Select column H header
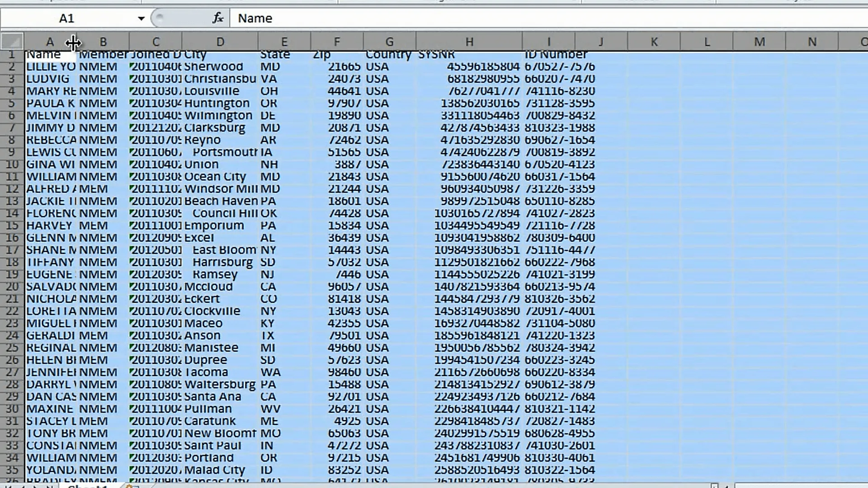Viewport: 868px width, 488px height. click(x=469, y=42)
